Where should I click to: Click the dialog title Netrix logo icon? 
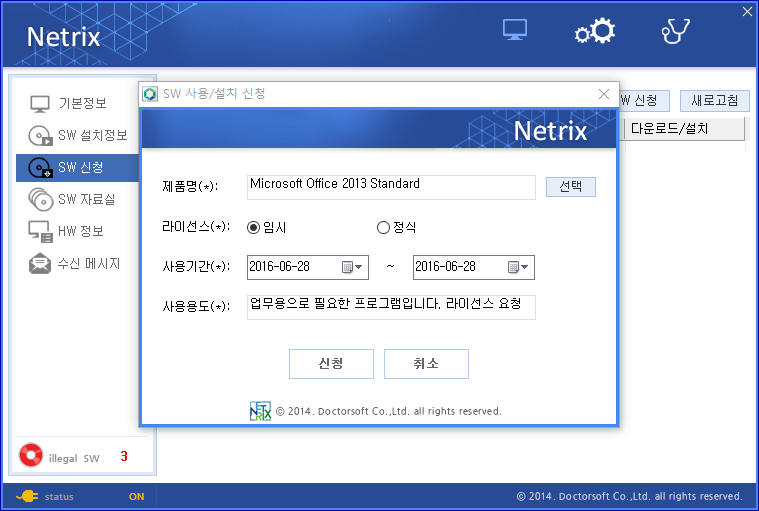coord(150,94)
